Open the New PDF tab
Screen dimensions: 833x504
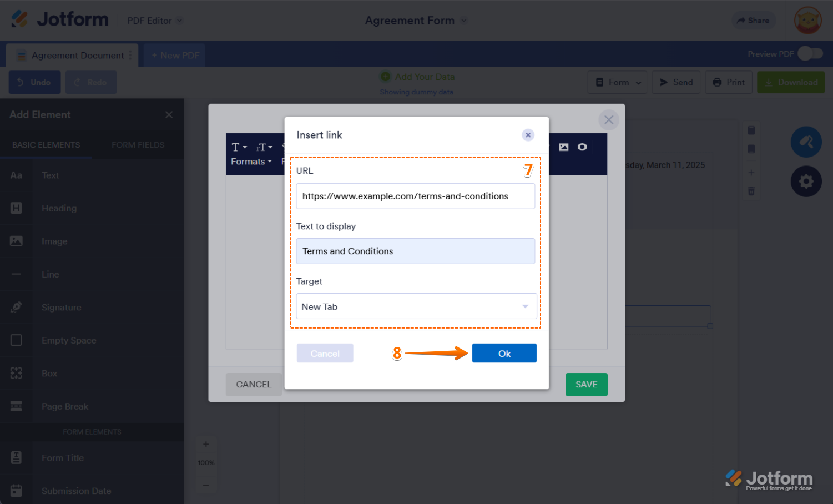coord(175,56)
